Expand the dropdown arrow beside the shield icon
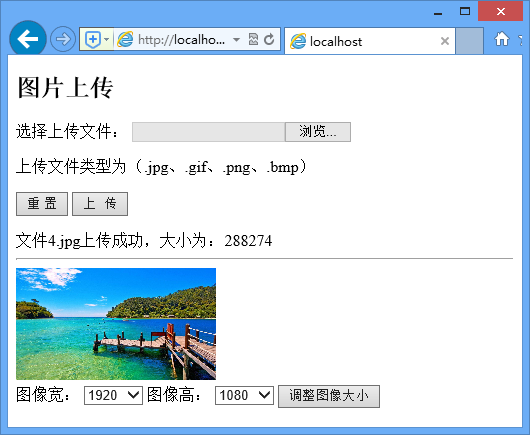The image size is (530, 435). (106, 40)
